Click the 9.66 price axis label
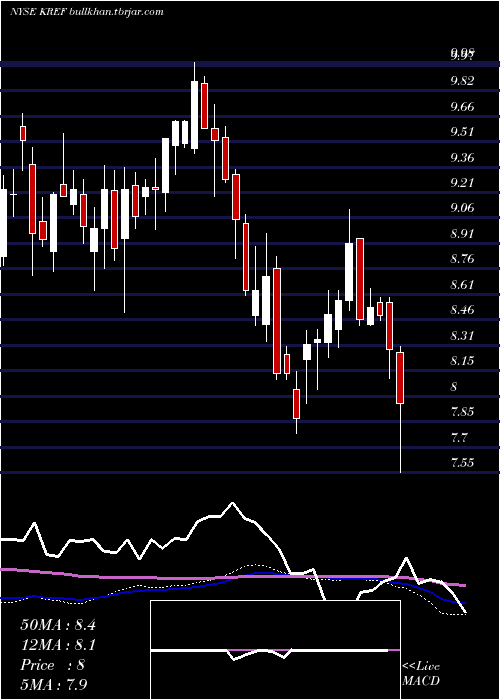 [x=462, y=107]
